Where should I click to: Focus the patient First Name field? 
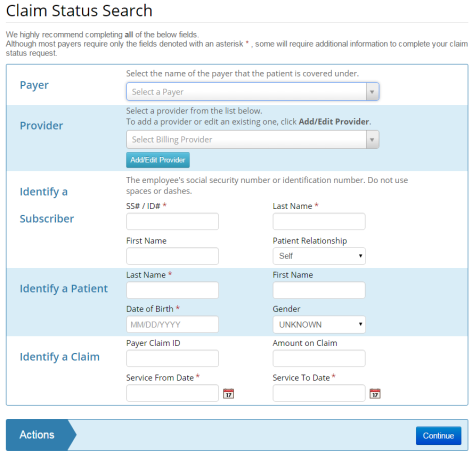[319, 290]
